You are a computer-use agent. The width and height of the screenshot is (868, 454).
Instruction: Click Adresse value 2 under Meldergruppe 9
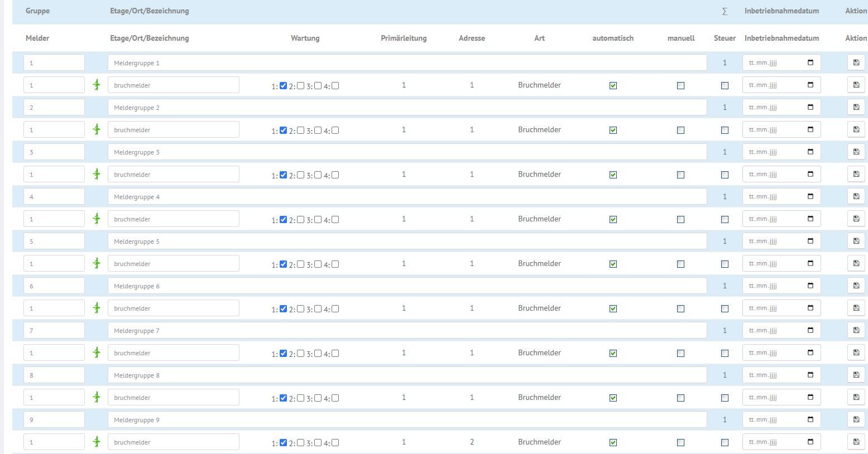click(x=472, y=442)
